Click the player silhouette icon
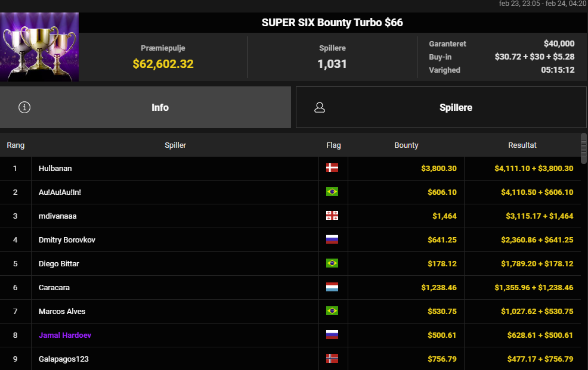 [320, 108]
